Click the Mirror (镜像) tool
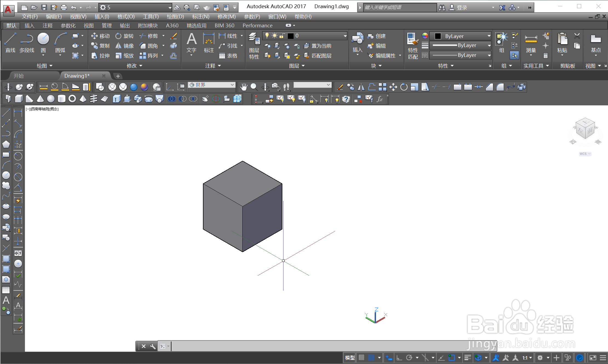608x364 pixels. (x=118, y=46)
